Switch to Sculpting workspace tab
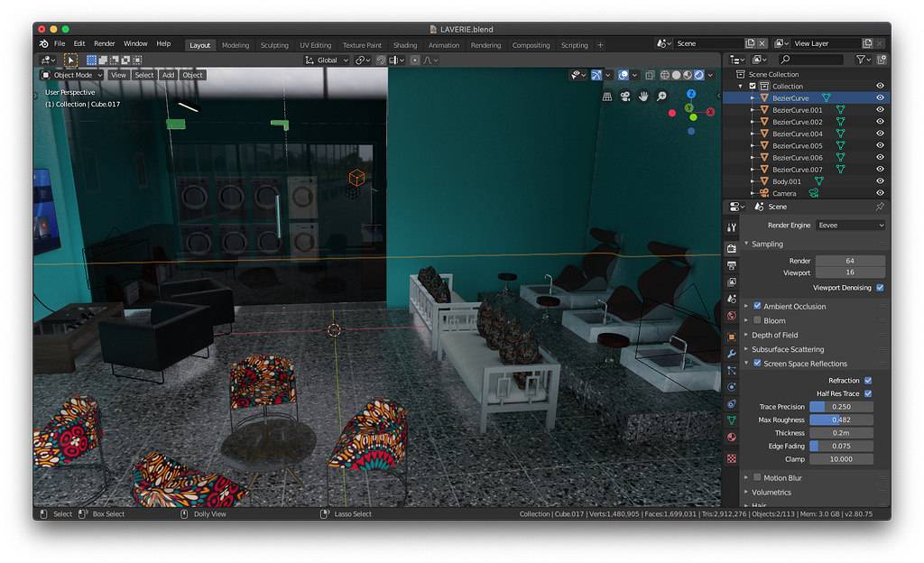 (x=274, y=45)
